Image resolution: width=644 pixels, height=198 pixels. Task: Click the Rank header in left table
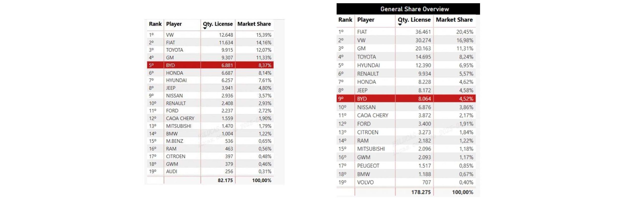pyautogui.click(x=155, y=24)
